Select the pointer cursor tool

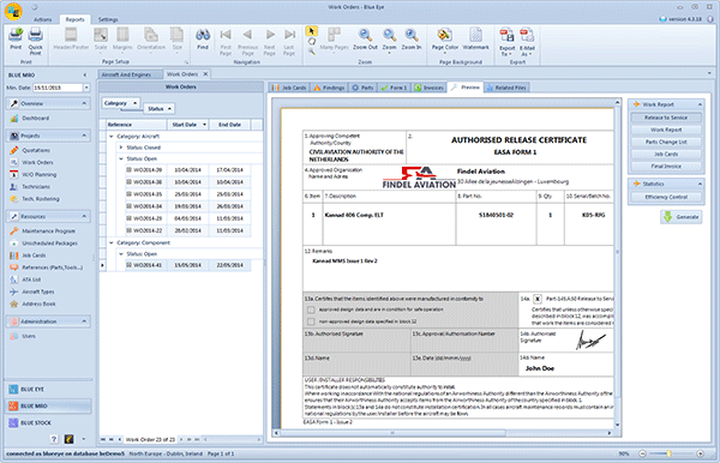pos(312,31)
